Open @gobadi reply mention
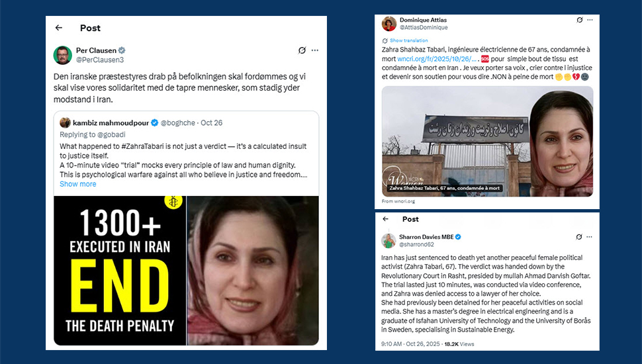Screen dimensions: 642x364 click(x=111, y=134)
